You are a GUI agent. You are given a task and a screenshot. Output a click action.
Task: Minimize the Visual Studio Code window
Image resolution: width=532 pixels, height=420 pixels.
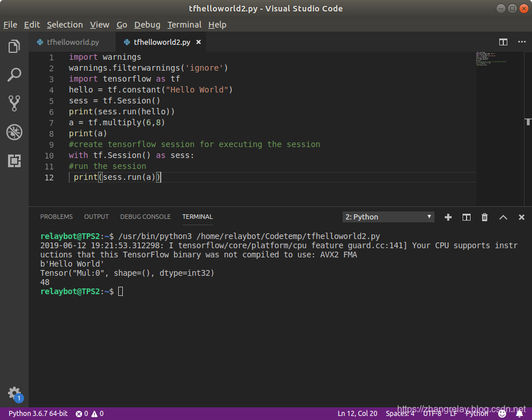click(x=501, y=9)
